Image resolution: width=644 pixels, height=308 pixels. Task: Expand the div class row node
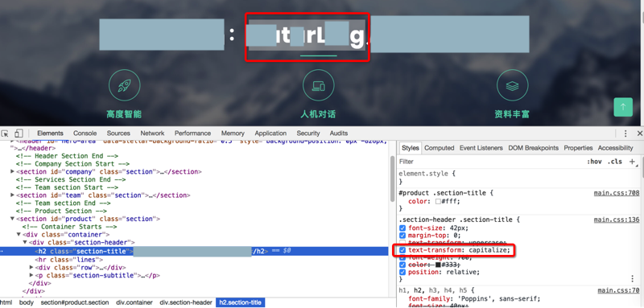coord(31,268)
